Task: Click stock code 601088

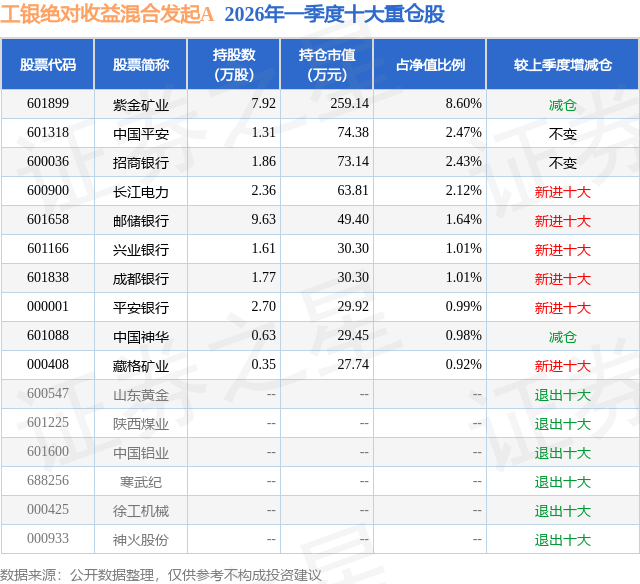Action: 48,335
